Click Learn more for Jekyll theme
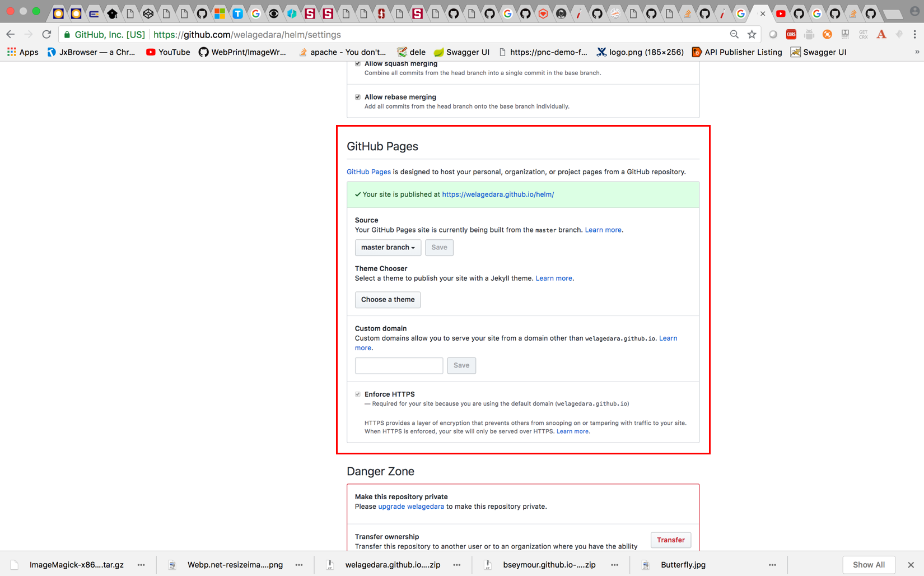The width and height of the screenshot is (924, 576). click(x=554, y=278)
